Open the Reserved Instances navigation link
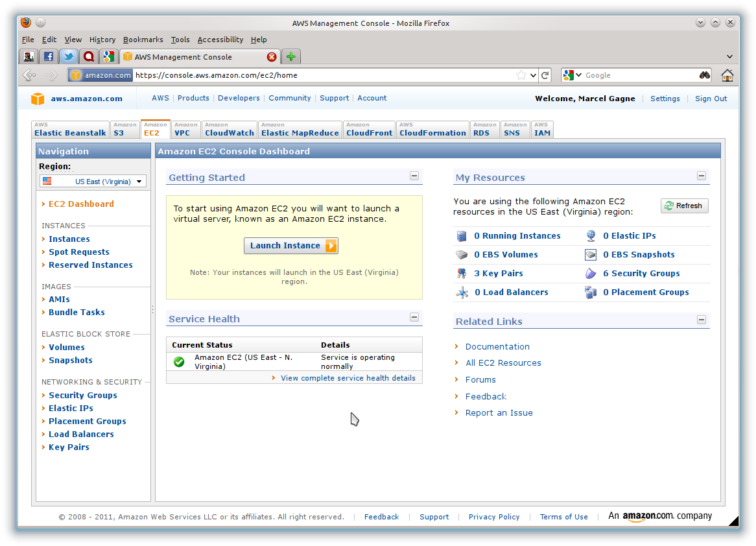The height and width of the screenshot is (546, 756). (x=90, y=265)
